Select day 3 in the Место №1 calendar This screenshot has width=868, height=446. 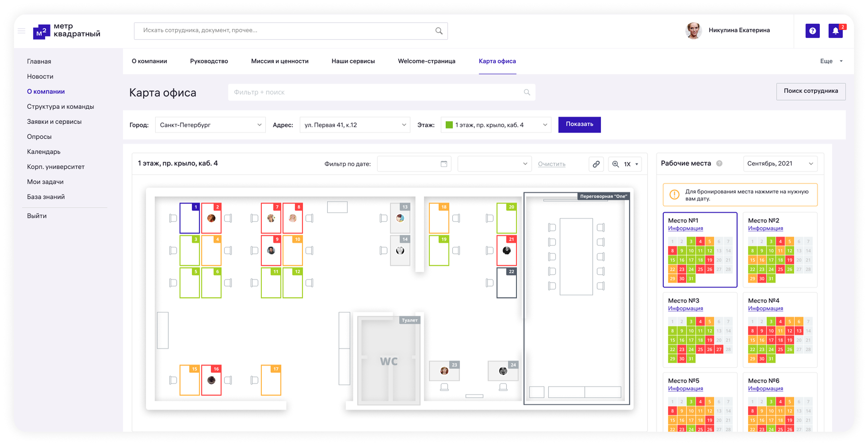(691, 241)
